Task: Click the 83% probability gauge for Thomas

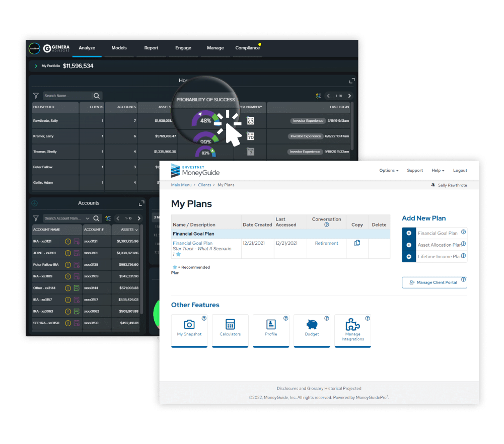Action: click(x=205, y=152)
